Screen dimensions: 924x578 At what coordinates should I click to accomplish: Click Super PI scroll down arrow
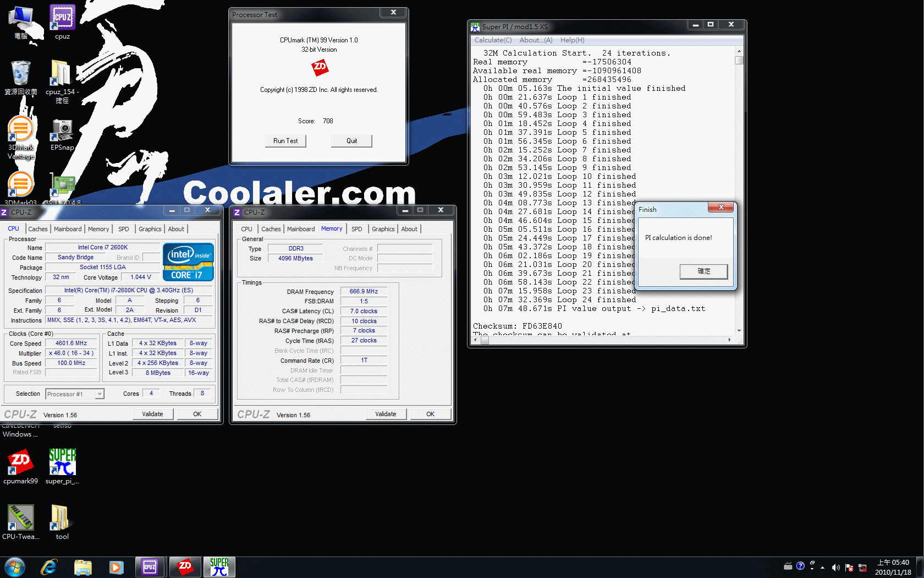pyautogui.click(x=739, y=331)
